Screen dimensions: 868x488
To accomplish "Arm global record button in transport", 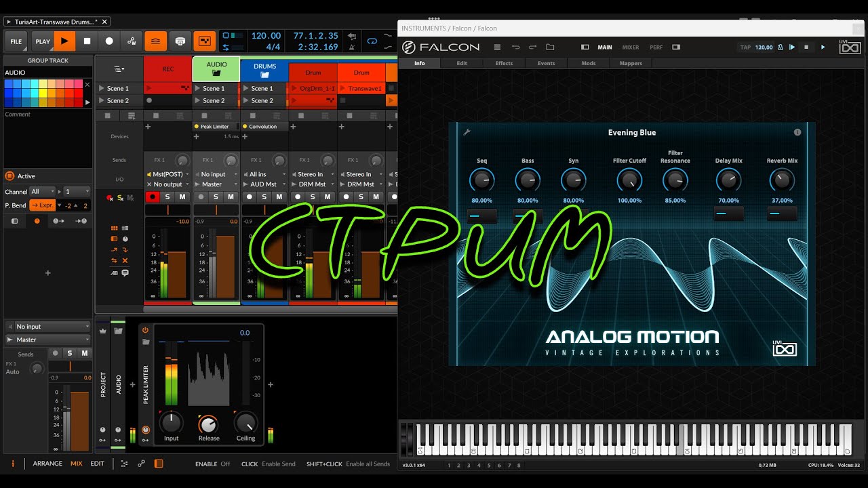I will point(109,41).
